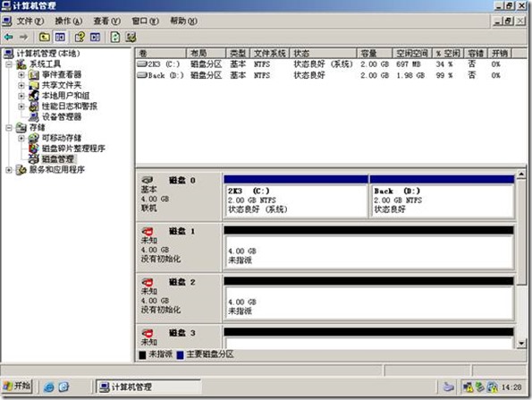Click the black 未指派 legend swatch
Image resolution: width=532 pixels, height=400 pixels.
tap(142, 355)
